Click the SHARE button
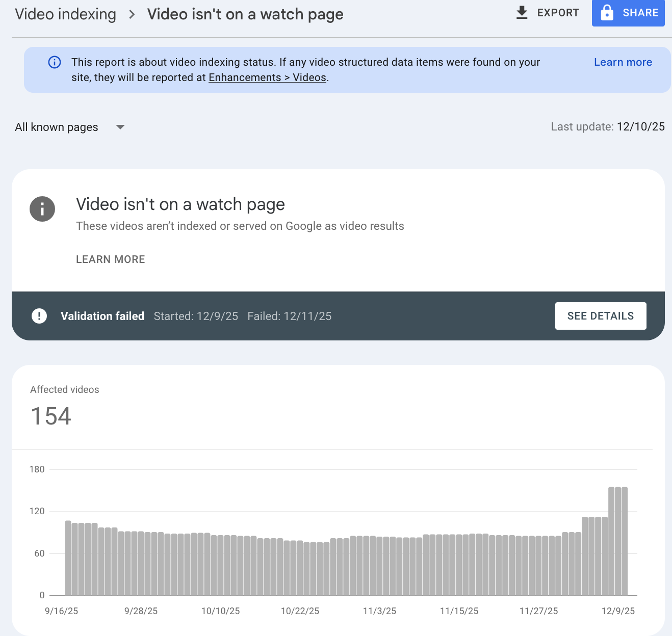672x636 pixels. point(628,13)
